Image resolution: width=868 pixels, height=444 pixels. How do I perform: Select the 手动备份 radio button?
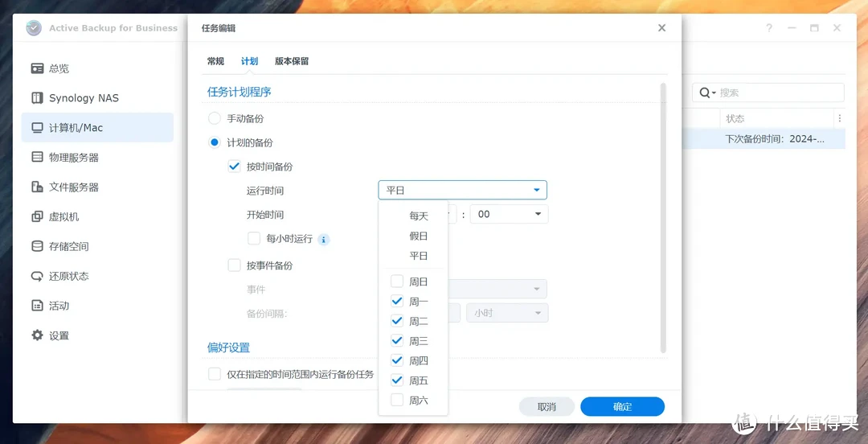click(214, 118)
